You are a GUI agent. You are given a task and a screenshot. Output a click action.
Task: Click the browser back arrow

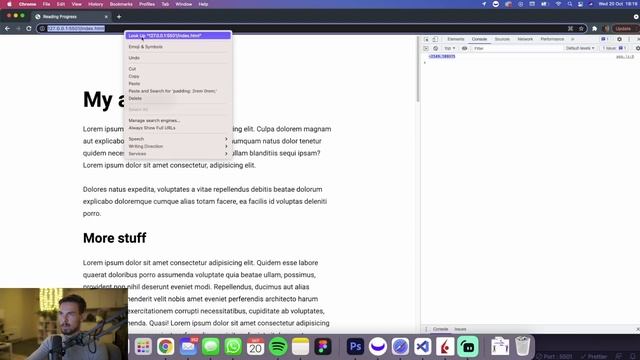click(7, 29)
